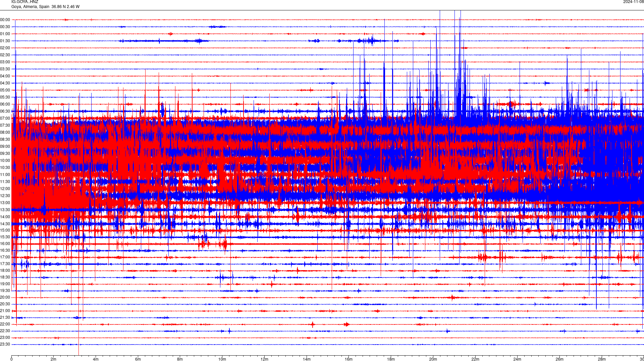Click the 10m mark on minute axis
Image resolution: width=644 pixels, height=362 pixels.
pos(222,359)
